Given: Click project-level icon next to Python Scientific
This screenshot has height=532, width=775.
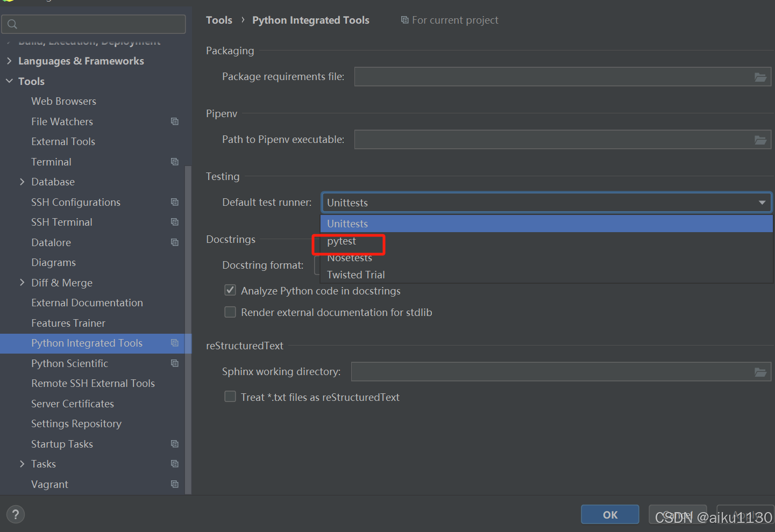Looking at the screenshot, I should [x=175, y=363].
